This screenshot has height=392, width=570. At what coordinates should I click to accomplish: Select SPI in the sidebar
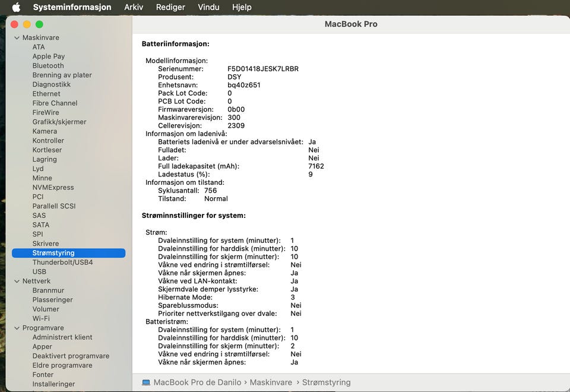pyautogui.click(x=37, y=234)
